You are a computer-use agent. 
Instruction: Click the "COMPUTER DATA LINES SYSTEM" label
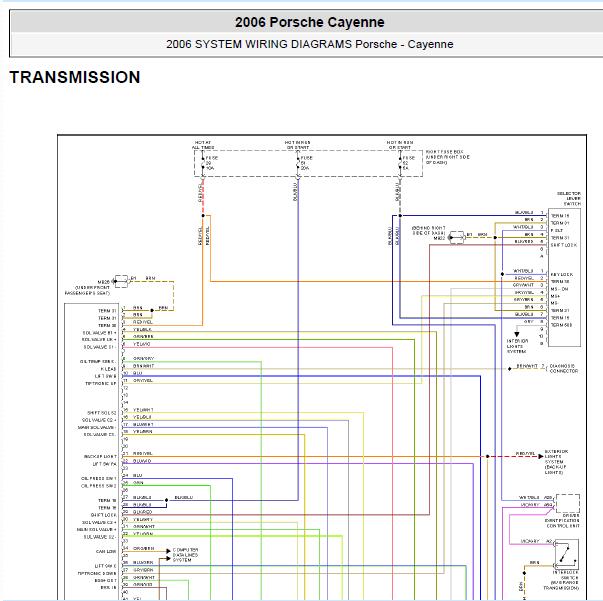pos(185,555)
